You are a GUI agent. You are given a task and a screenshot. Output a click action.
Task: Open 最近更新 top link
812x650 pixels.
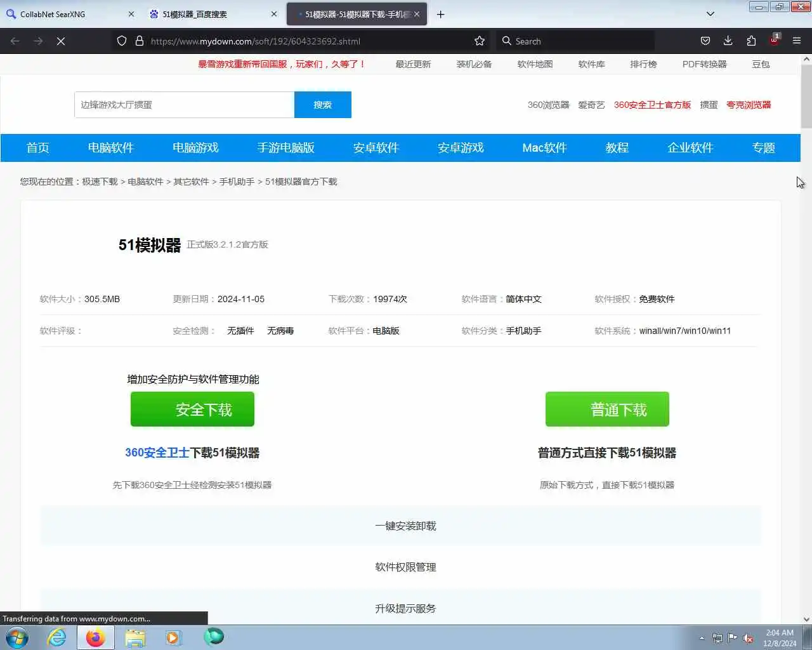(x=413, y=64)
